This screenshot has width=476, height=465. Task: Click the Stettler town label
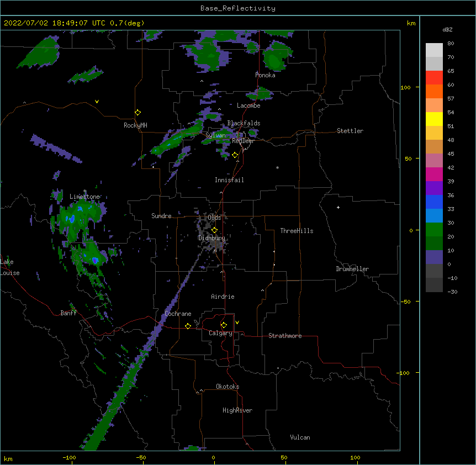tap(350, 131)
